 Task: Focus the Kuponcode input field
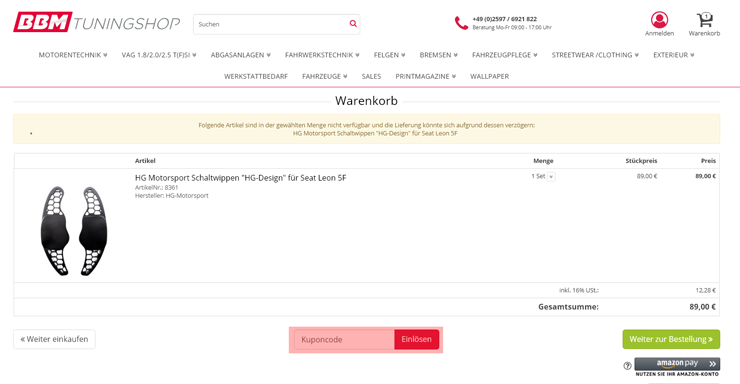(x=344, y=340)
